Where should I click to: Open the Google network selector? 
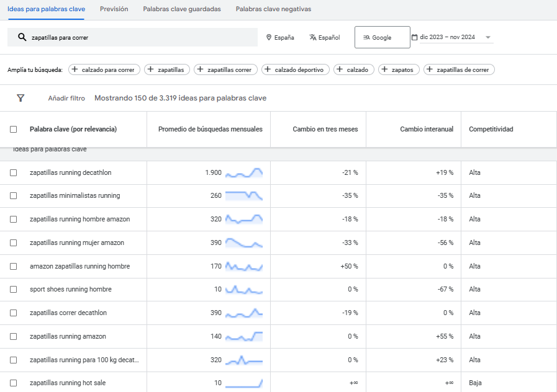click(382, 37)
